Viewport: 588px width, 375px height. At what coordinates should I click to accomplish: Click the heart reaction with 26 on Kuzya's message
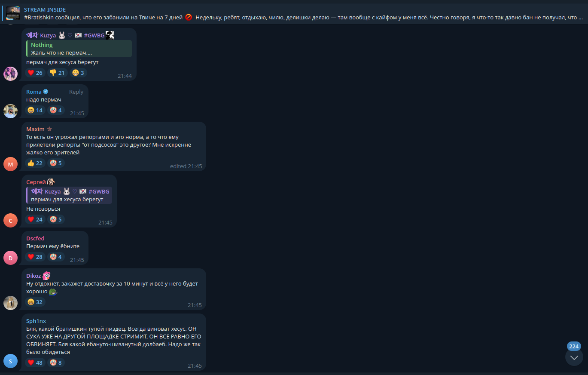tap(35, 73)
